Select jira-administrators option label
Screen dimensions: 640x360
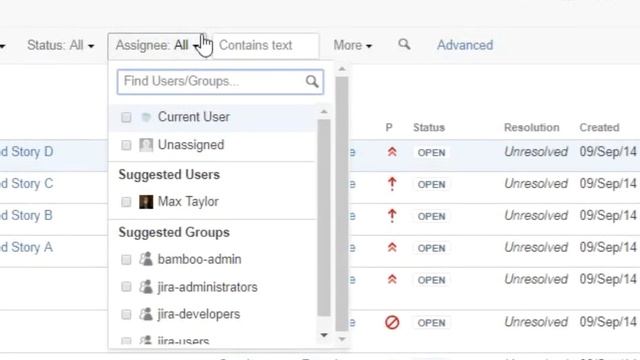208,287
